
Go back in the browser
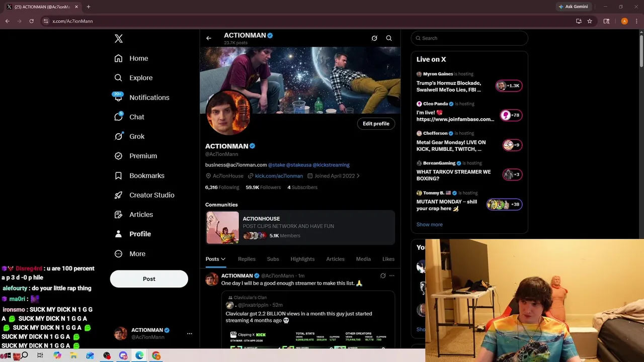coord(7,21)
